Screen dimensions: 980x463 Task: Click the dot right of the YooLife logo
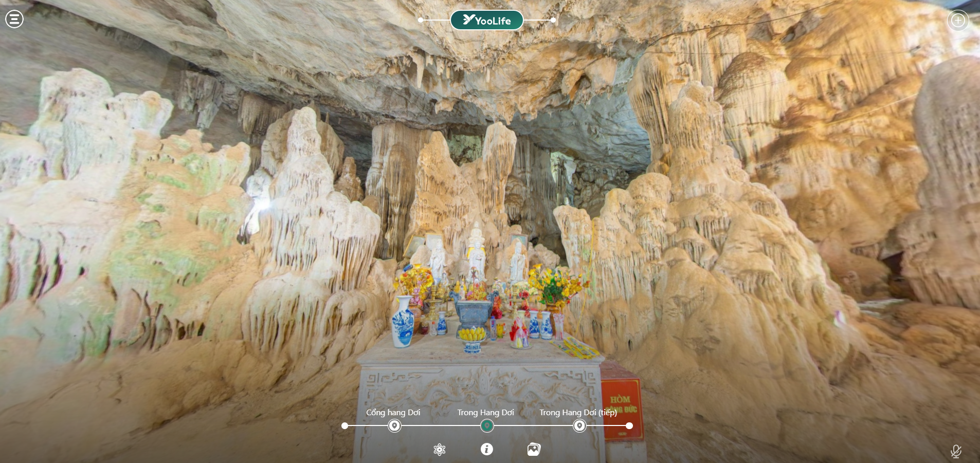[553, 20]
